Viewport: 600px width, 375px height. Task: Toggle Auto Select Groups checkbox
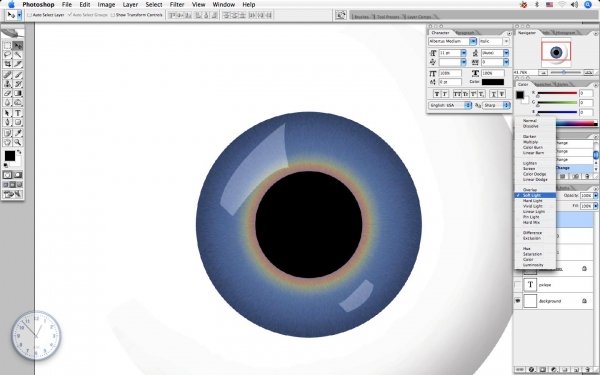pos(70,15)
